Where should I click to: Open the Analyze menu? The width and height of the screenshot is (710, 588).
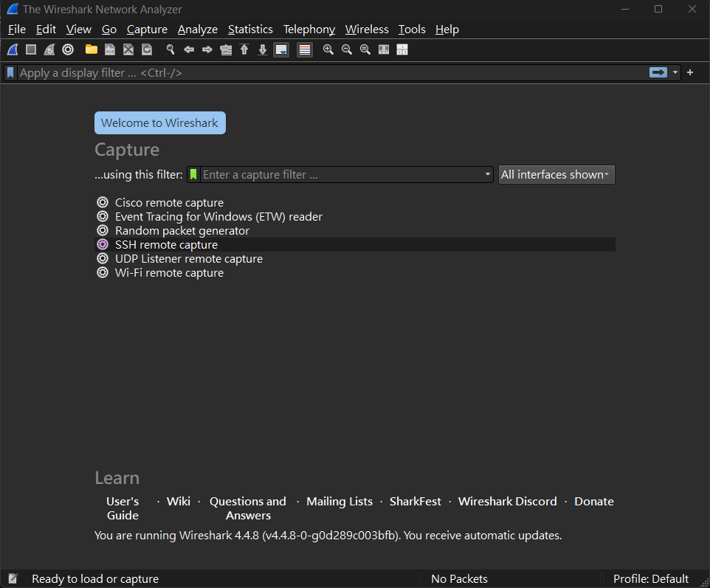(x=197, y=30)
